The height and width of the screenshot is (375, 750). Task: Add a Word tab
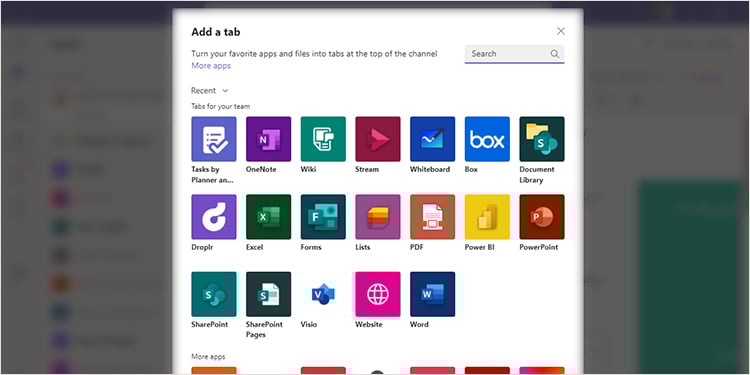[432, 294]
